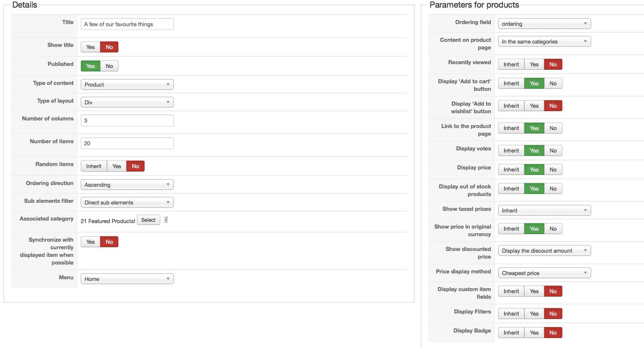This screenshot has height=349, width=644.
Task: Turn on Display Badge with Yes
Action: point(534,333)
